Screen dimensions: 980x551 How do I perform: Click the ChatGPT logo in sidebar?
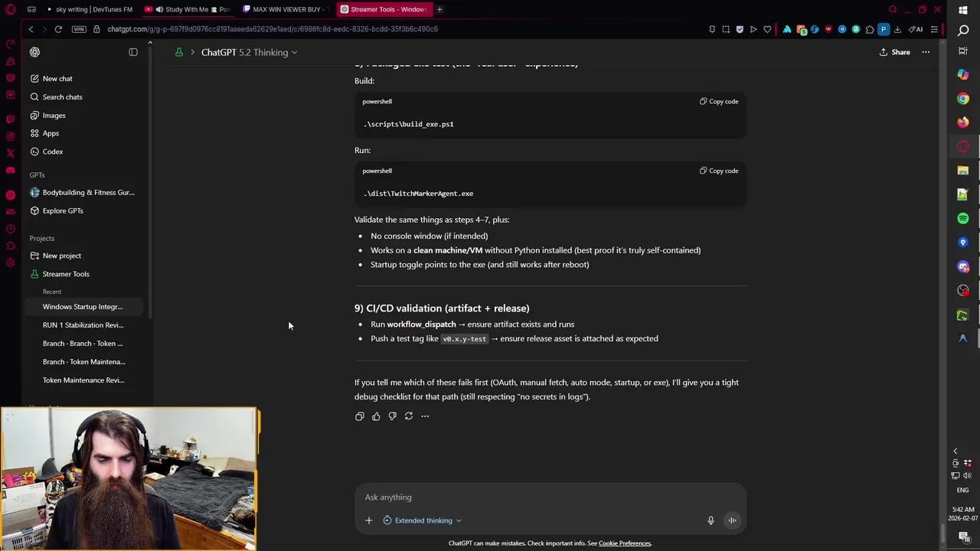coord(34,52)
